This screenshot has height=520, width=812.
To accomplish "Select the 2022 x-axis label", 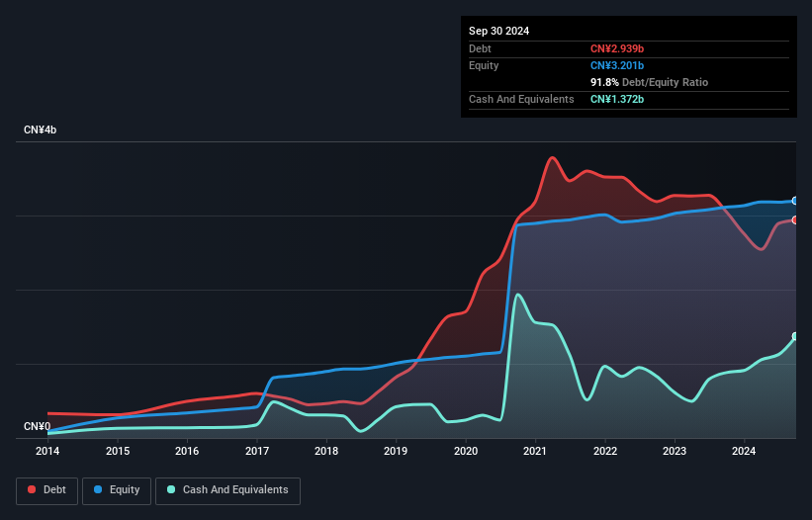I will click(605, 451).
